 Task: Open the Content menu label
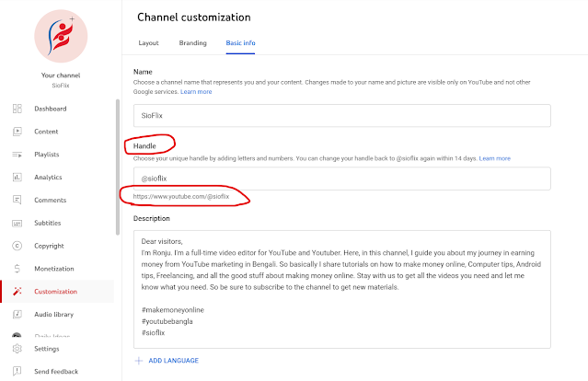[46, 132]
